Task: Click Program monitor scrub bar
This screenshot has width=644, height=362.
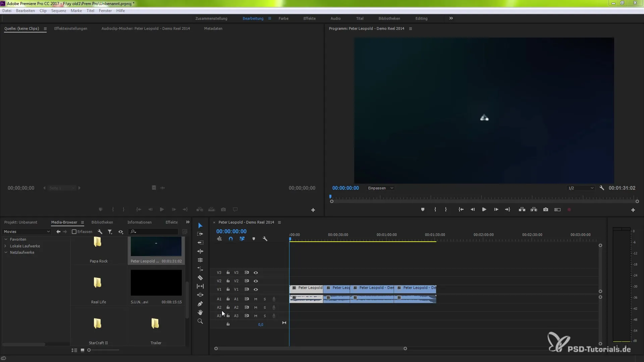Action: click(484, 197)
